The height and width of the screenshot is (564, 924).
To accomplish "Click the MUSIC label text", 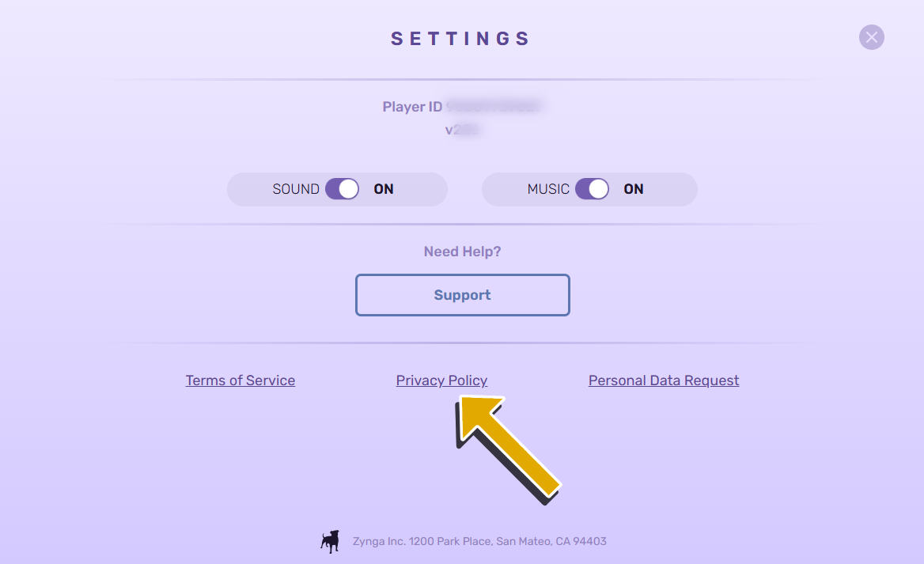I will coord(548,189).
